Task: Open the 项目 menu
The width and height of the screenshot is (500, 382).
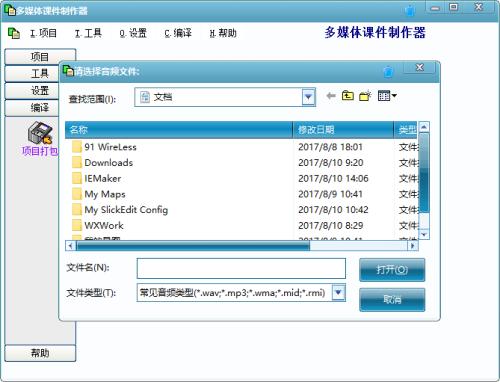Action: 43,33
